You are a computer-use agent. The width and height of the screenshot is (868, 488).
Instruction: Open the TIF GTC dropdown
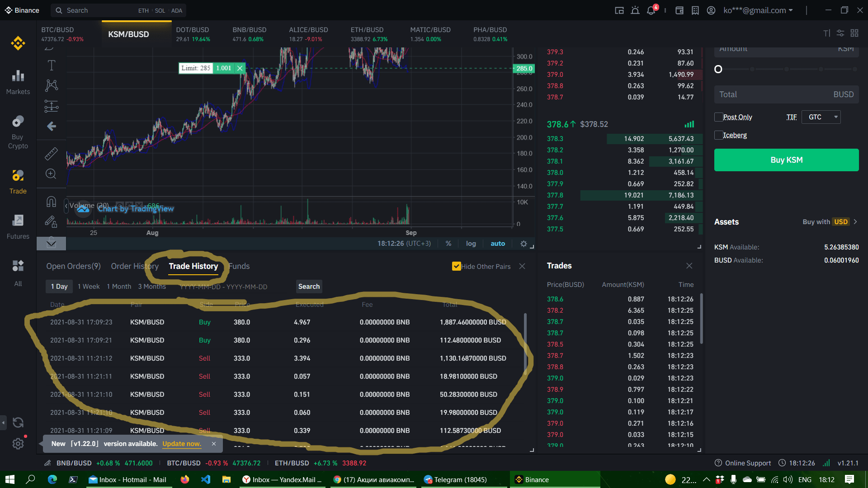(x=821, y=117)
